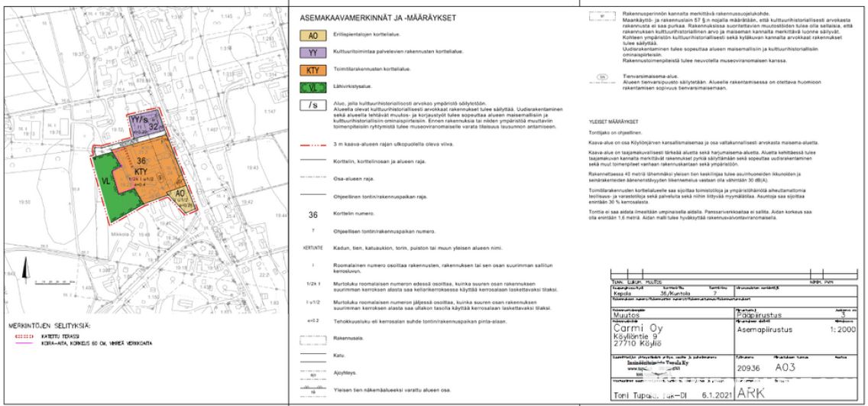This screenshot has height=406, width=868.
Task: Click the block number 36 legend symbol
Action: click(312, 216)
